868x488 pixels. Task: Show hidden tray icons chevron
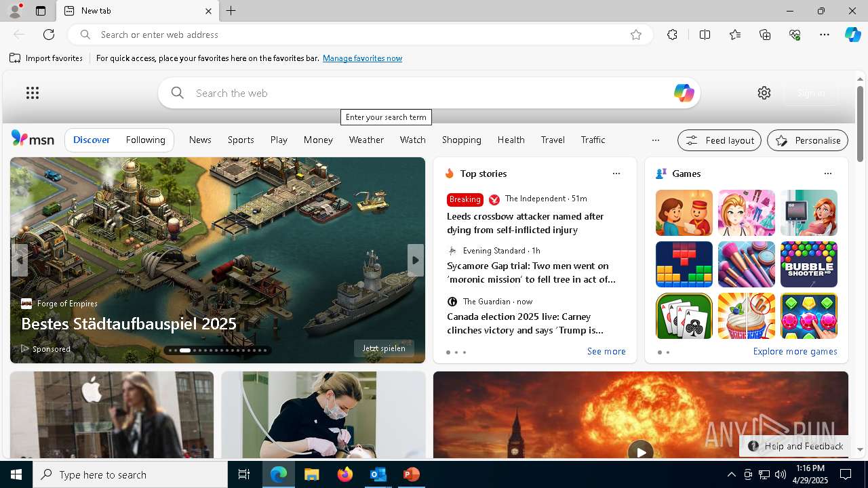(x=731, y=474)
